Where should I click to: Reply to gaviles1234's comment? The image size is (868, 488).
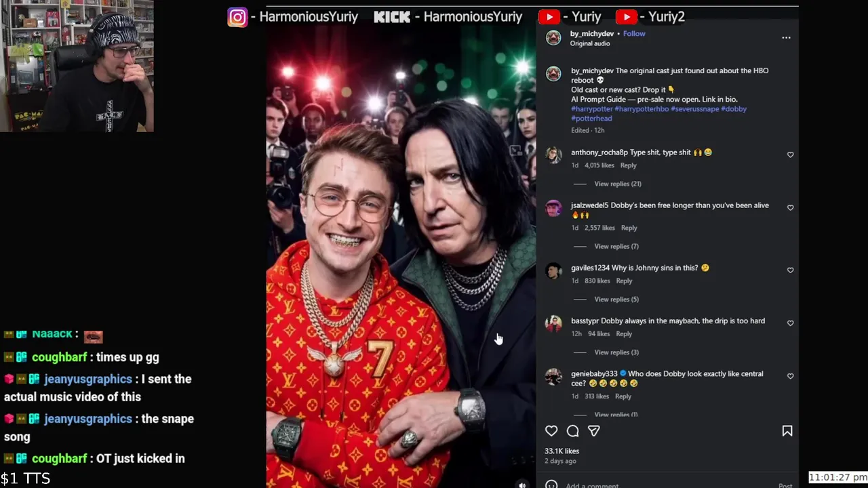(x=624, y=281)
